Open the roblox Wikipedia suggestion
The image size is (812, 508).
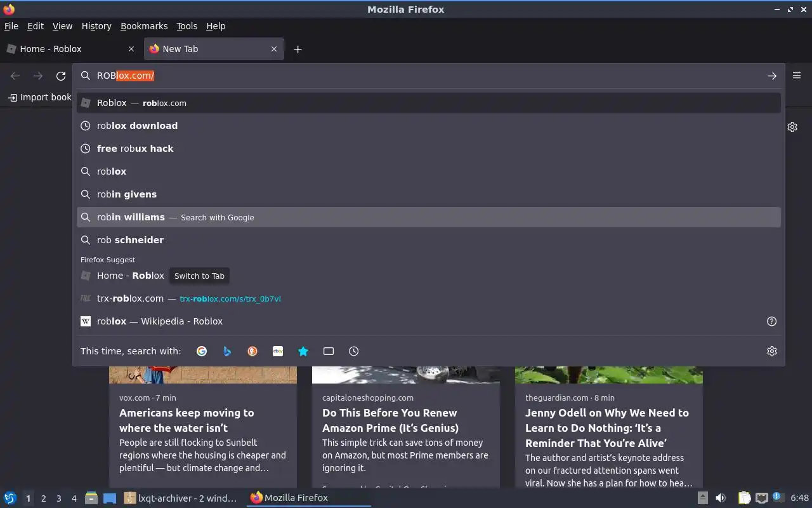[x=429, y=321]
